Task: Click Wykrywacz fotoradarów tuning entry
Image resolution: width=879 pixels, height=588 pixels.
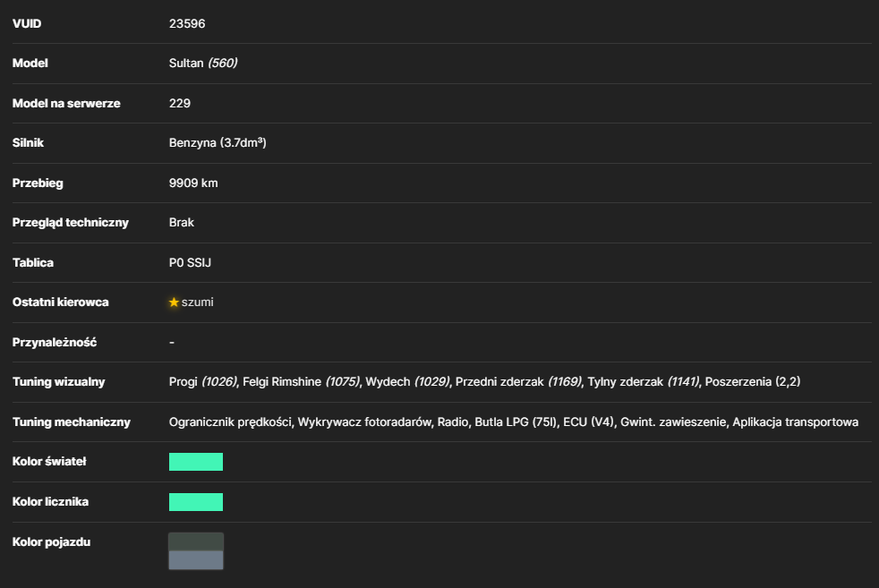Action: pos(365,422)
